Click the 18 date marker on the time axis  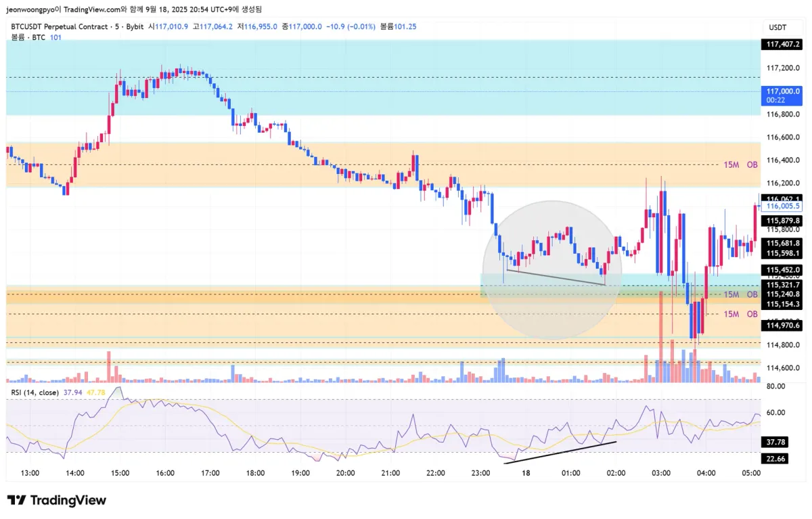tap(526, 474)
